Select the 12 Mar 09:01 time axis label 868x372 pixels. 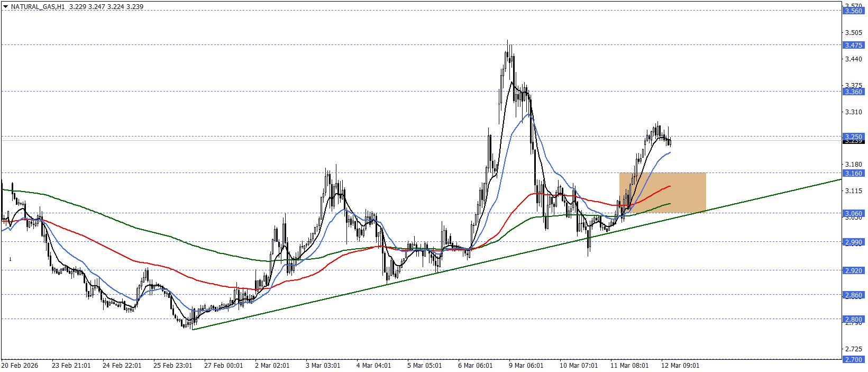pyautogui.click(x=680, y=366)
